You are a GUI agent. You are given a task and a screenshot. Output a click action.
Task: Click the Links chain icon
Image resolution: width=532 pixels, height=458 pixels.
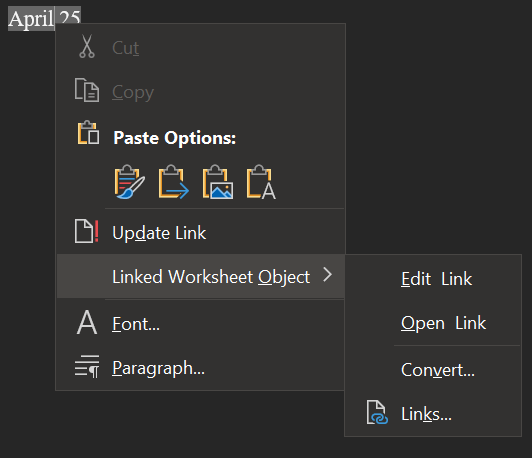click(377, 412)
